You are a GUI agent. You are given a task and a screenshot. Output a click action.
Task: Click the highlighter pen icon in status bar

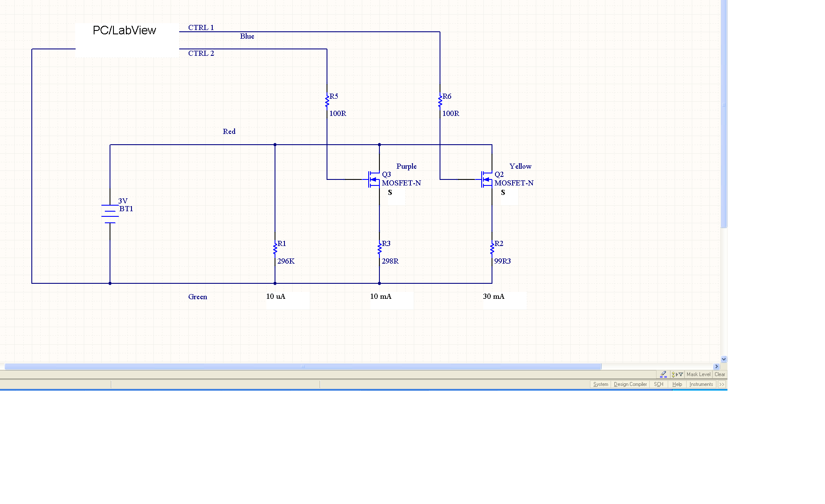pyautogui.click(x=663, y=374)
